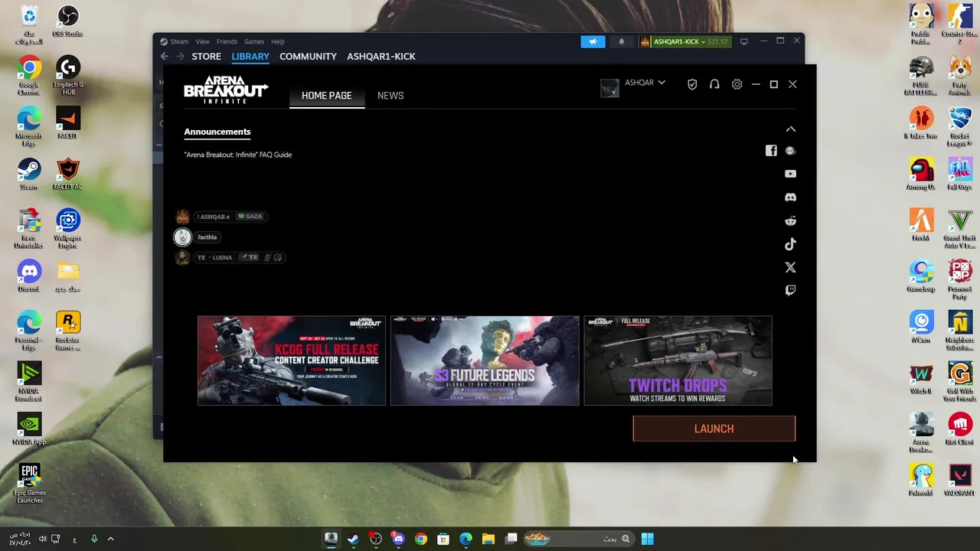This screenshot has width=980, height=551.
Task: Open the Discord icon in launcher sidebar
Action: [790, 197]
